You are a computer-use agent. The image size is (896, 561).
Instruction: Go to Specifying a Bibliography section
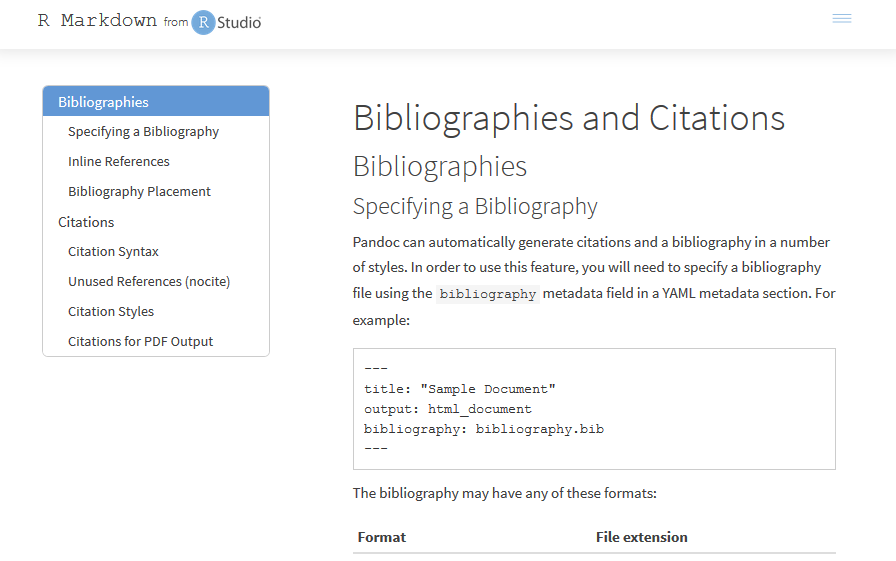[x=143, y=132]
